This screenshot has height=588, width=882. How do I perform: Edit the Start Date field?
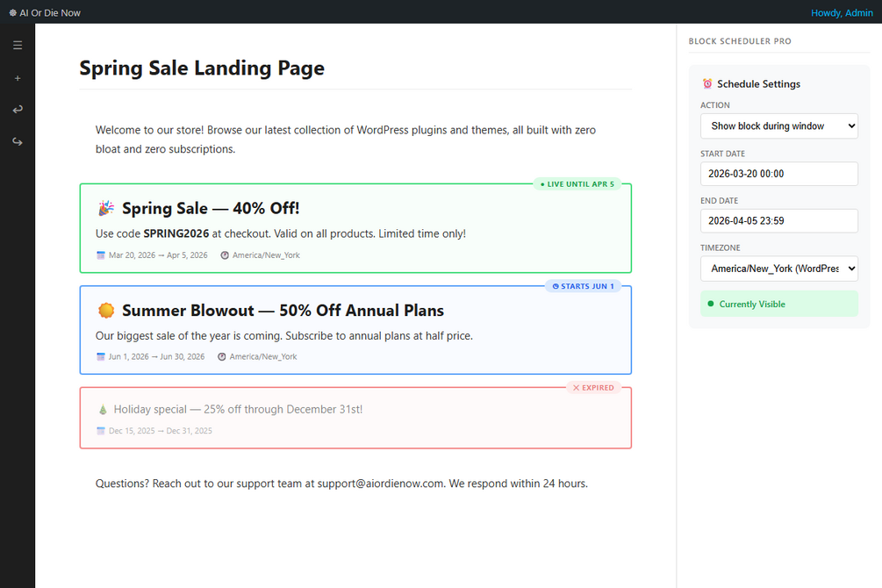[778, 174]
